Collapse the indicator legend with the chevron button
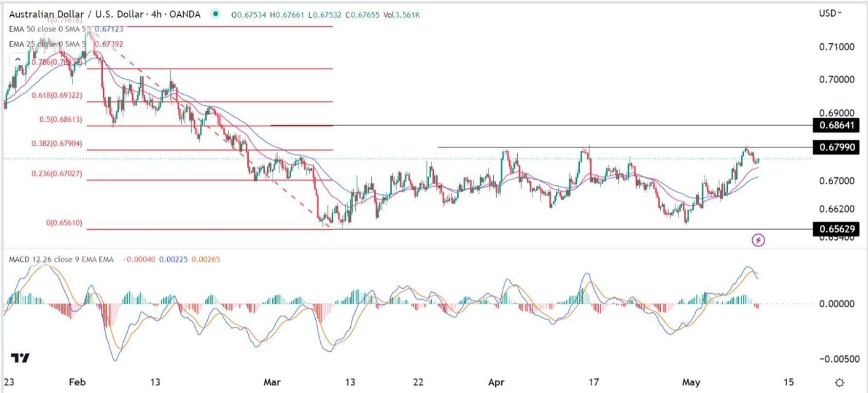This screenshot has height=393, width=868. click(x=18, y=59)
